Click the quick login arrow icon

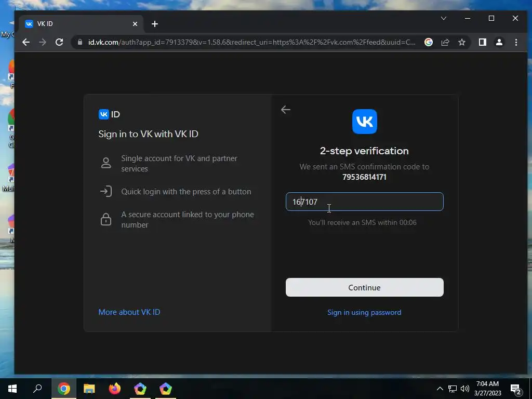[x=106, y=191]
